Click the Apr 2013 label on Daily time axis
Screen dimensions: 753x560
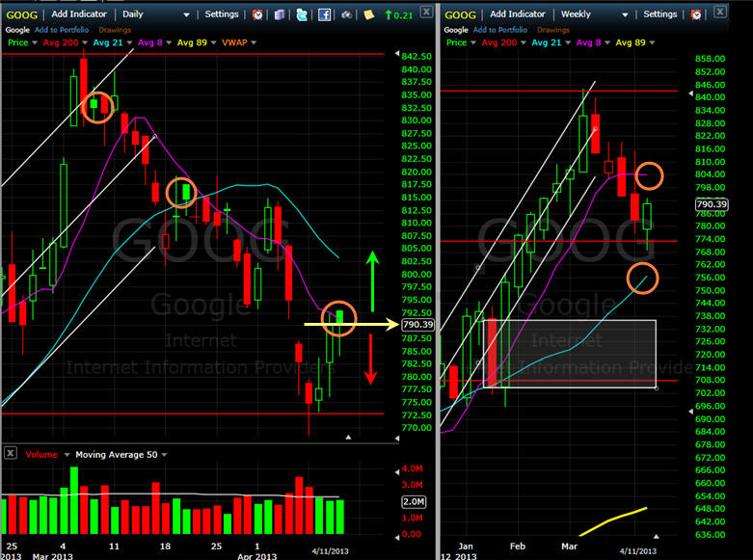click(256, 556)
